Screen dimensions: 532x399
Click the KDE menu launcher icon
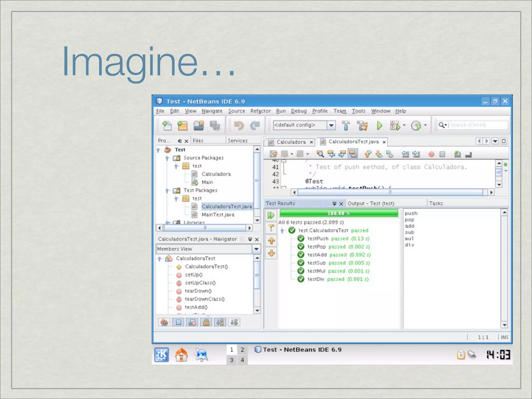pos(162,355)
